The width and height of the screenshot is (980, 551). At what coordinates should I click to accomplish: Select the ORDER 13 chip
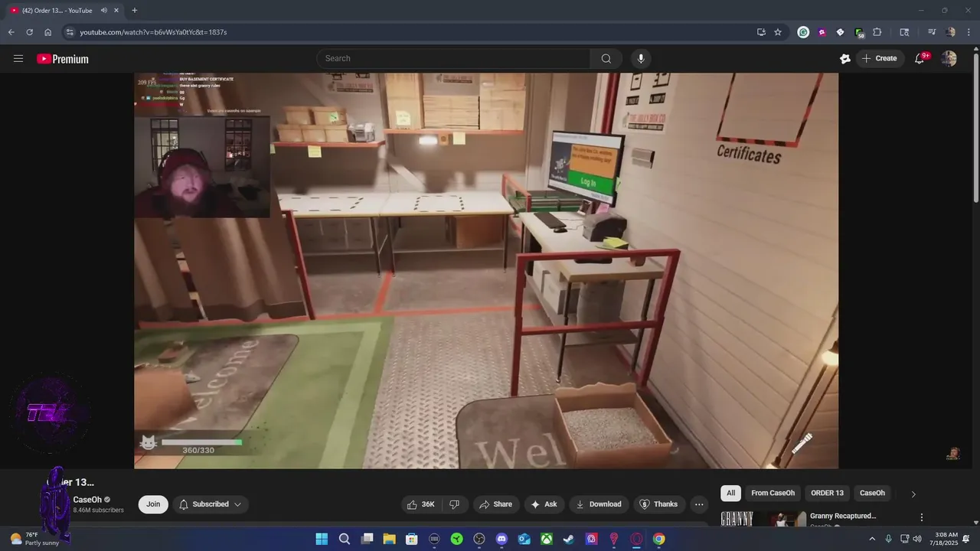tap(827, 493)
